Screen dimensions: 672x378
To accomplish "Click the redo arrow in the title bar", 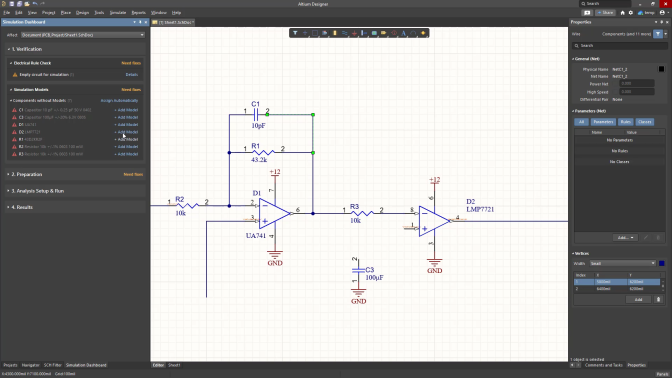I will pos(43,4).
